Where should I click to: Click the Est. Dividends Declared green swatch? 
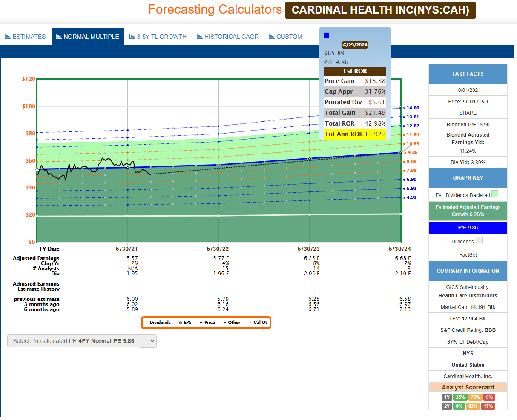495,194
